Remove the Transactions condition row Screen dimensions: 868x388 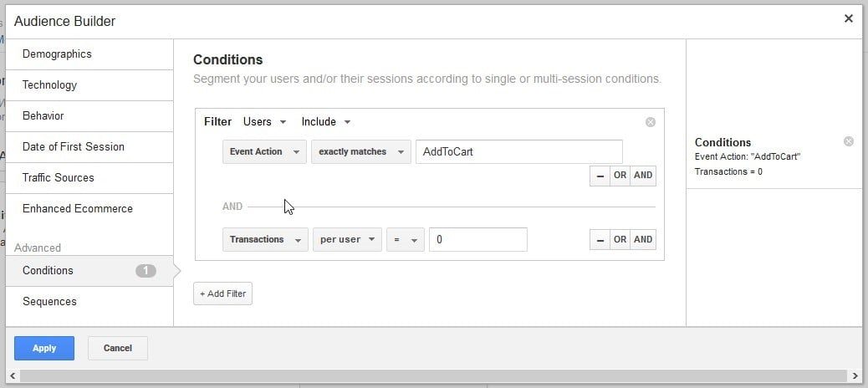coord(600,240)
